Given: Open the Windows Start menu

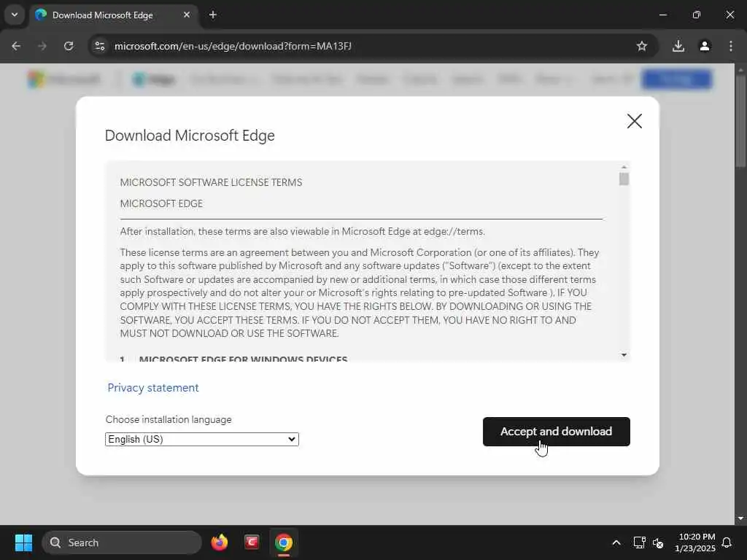Looking at the screenshot, I should click(x=23, y=542).
